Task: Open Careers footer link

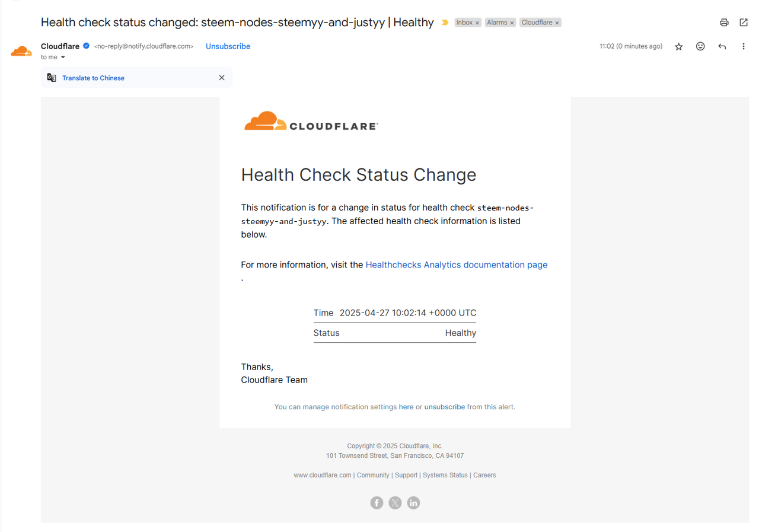Action: (484, 475)
